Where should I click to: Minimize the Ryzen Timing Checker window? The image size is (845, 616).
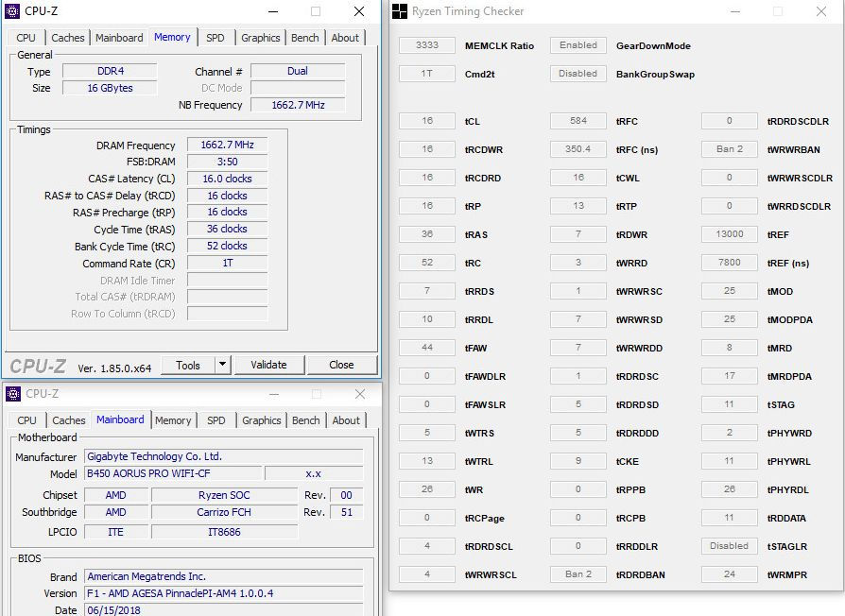point(733,11)
